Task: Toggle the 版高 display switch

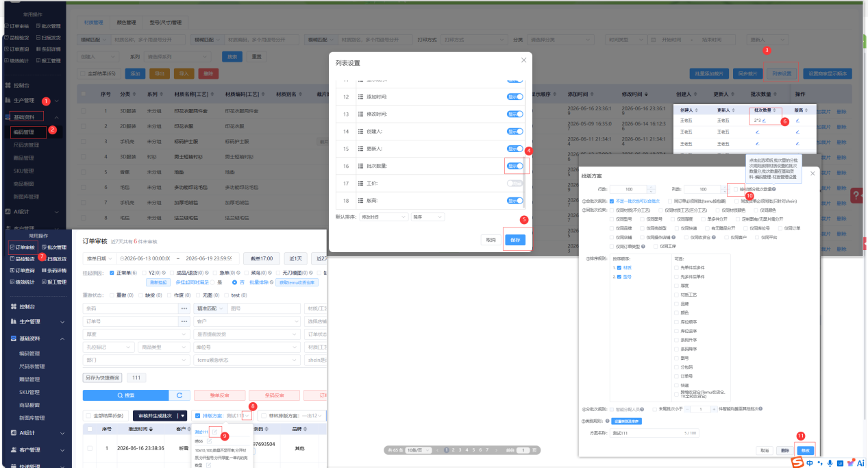Action: (514, 201)
